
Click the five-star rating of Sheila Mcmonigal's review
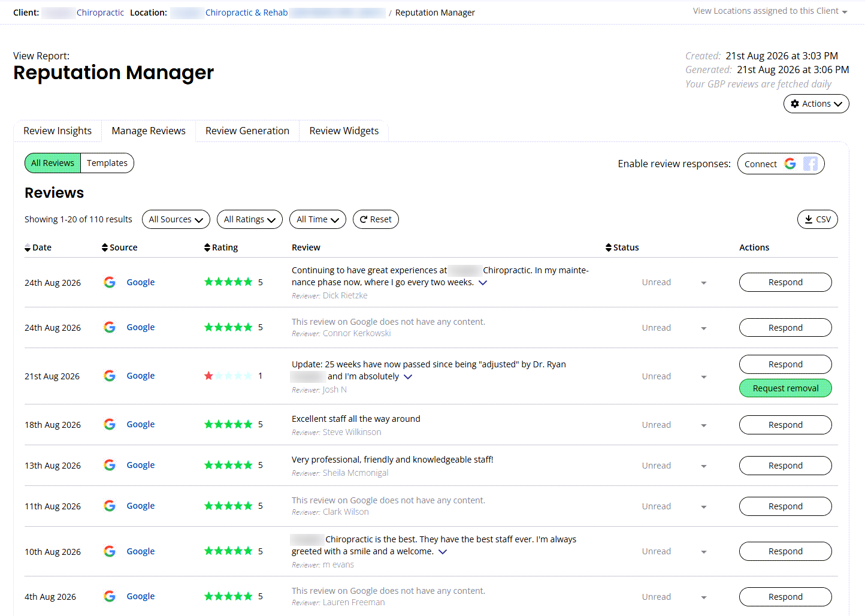click(x=228, y=465)
